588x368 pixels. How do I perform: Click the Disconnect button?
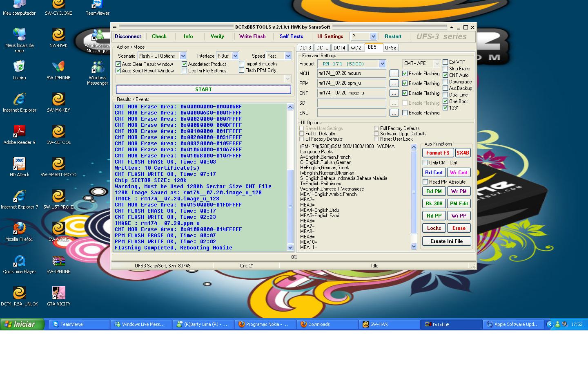tap(128, 36)
